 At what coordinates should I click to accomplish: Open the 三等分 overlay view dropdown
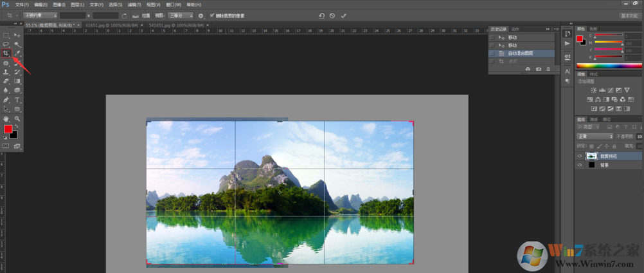[183, 15]
